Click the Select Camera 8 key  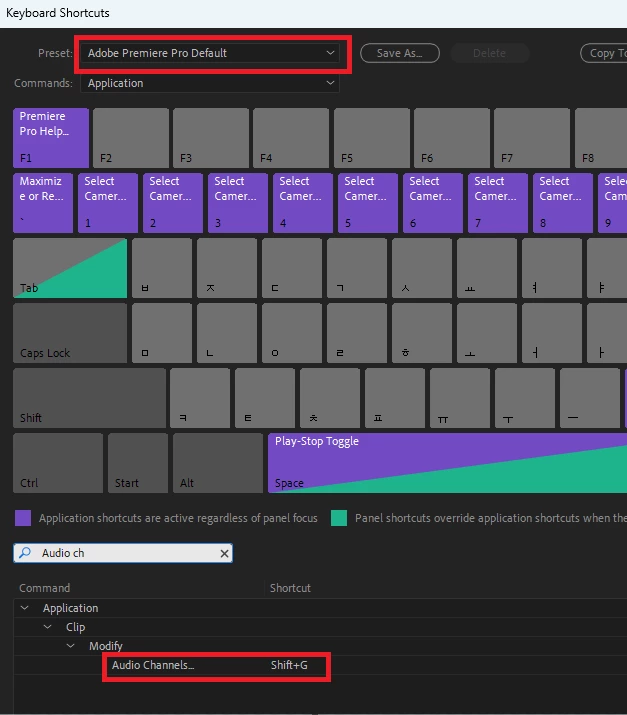(563, 203)
